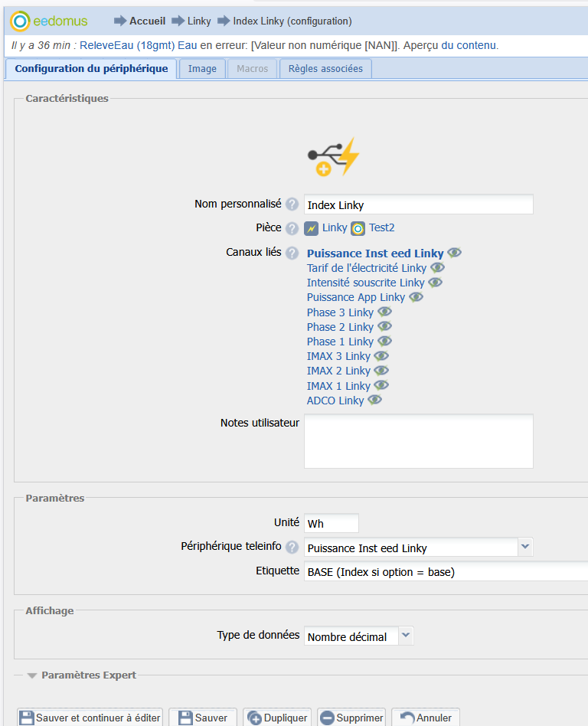Screen dimensions: 588x726
Task: Open help for Nom personnalisé
Action: [x=292, y=204]
